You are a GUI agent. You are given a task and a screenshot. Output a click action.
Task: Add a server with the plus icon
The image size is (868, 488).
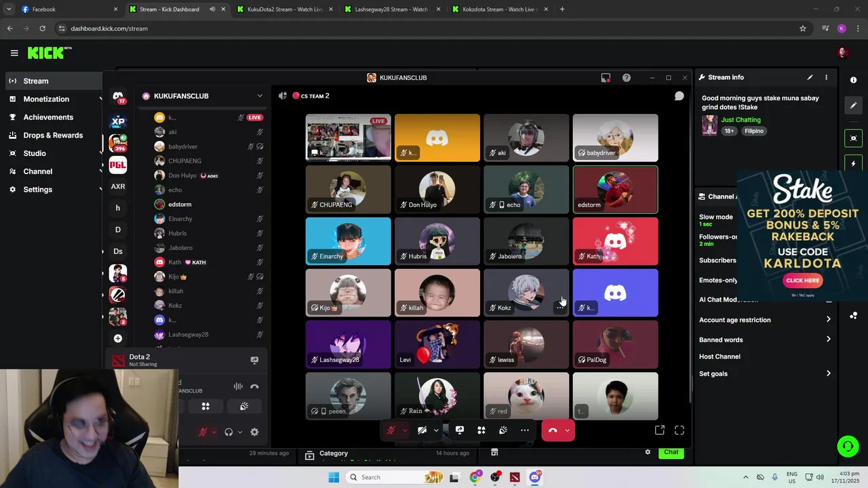[x=118, y=338]
